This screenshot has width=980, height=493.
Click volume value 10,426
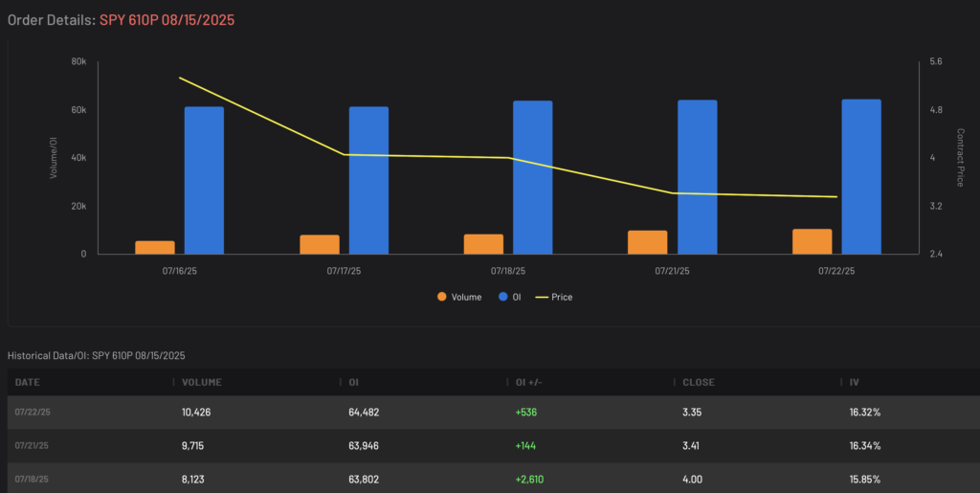pos(194,413)
